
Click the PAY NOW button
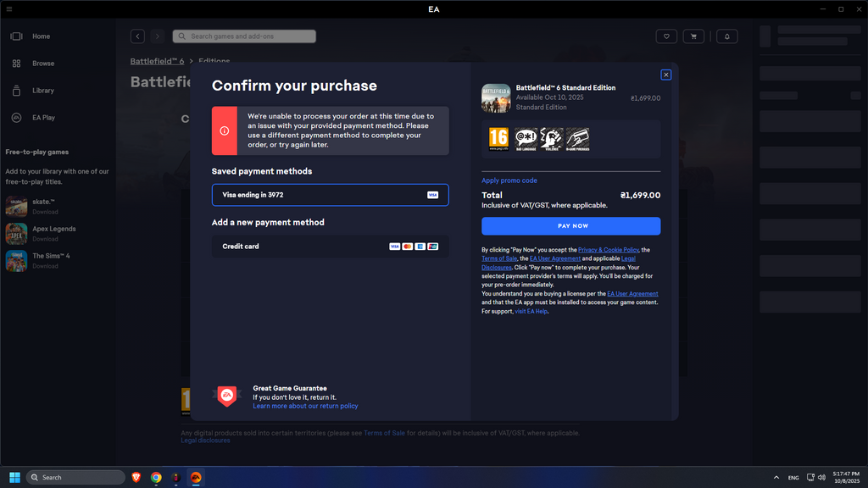571,226
